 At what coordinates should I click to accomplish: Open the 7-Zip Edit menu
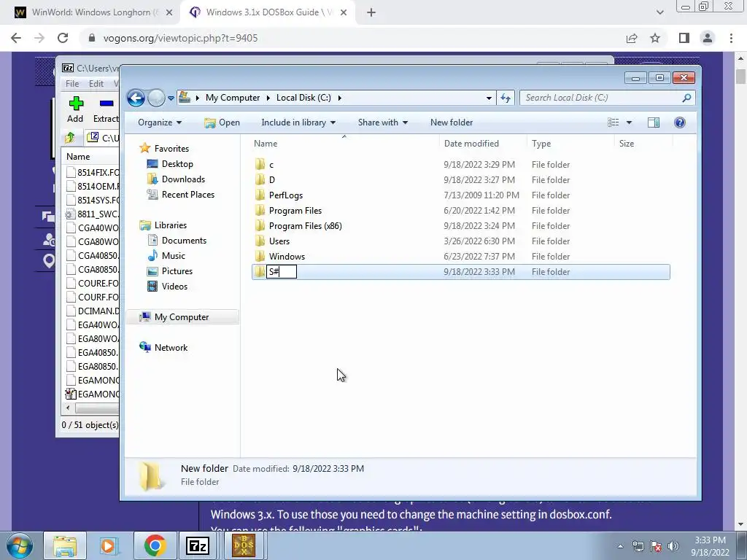point(96,83)
